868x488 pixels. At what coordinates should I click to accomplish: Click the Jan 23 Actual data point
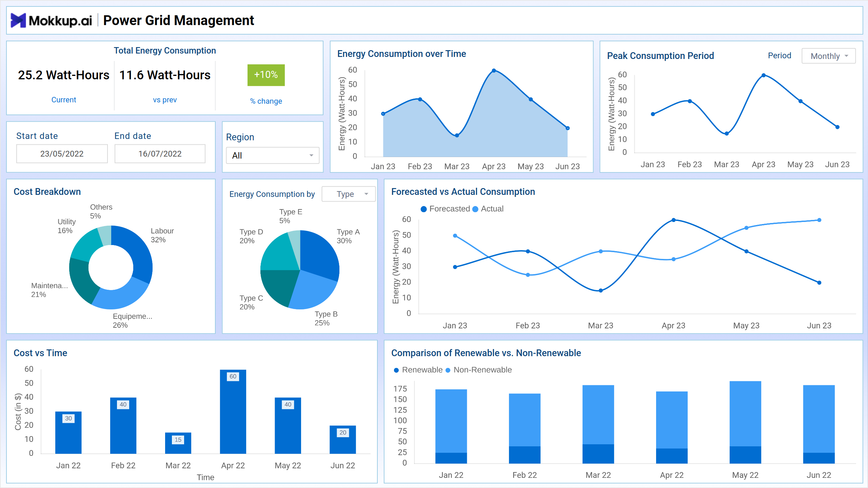point(455,236)
